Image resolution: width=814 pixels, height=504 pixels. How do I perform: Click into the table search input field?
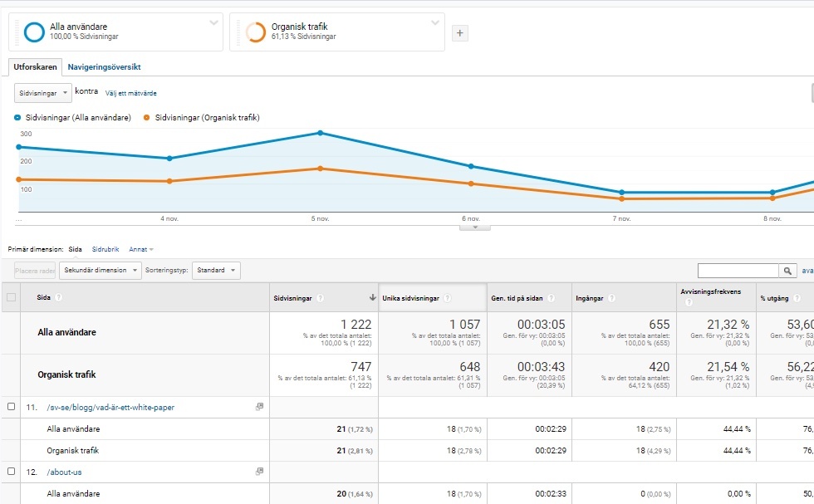(738, 271)
